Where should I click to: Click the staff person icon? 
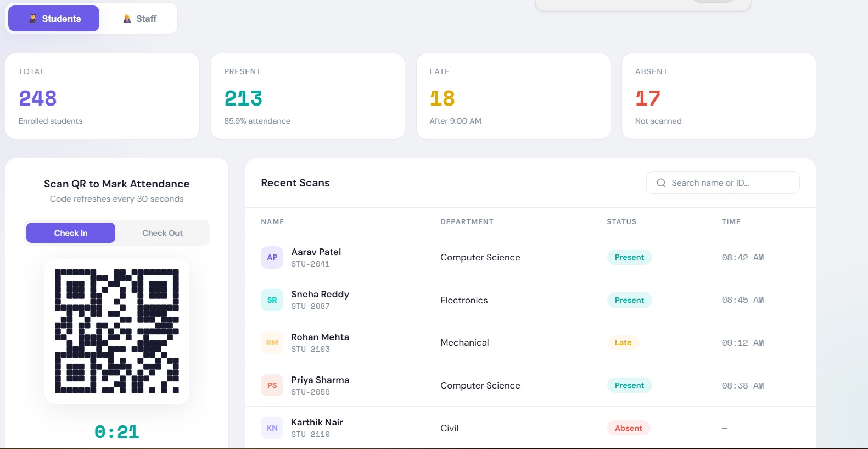(127, 19)
